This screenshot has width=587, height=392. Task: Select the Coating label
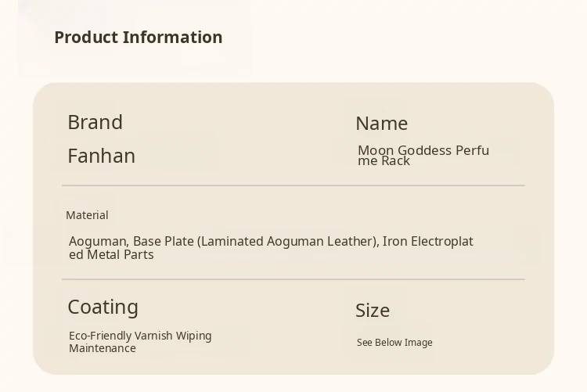103,307
